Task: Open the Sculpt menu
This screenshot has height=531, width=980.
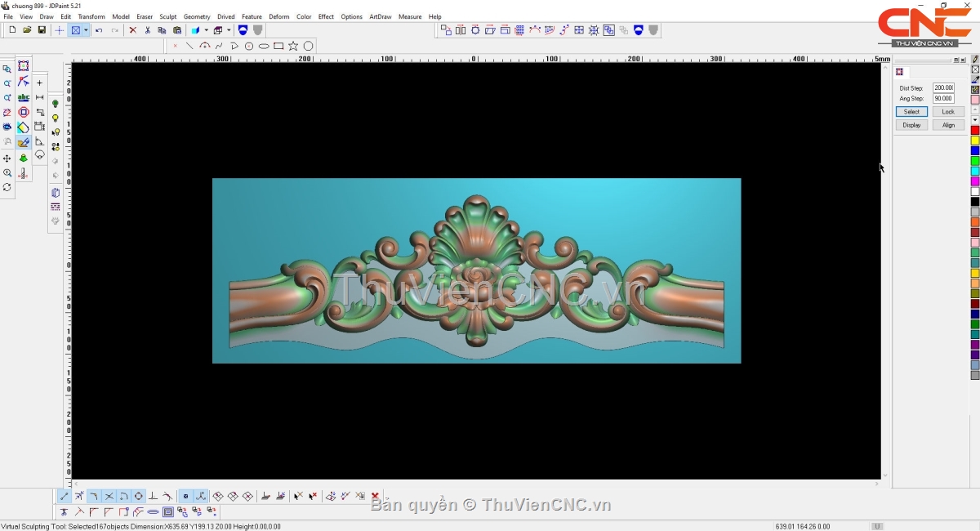Action: click(167, 16)
